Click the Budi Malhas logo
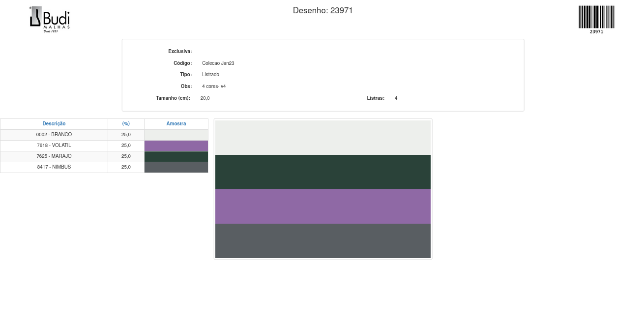Viewport: 644px width, 322px height. [50, 19]
